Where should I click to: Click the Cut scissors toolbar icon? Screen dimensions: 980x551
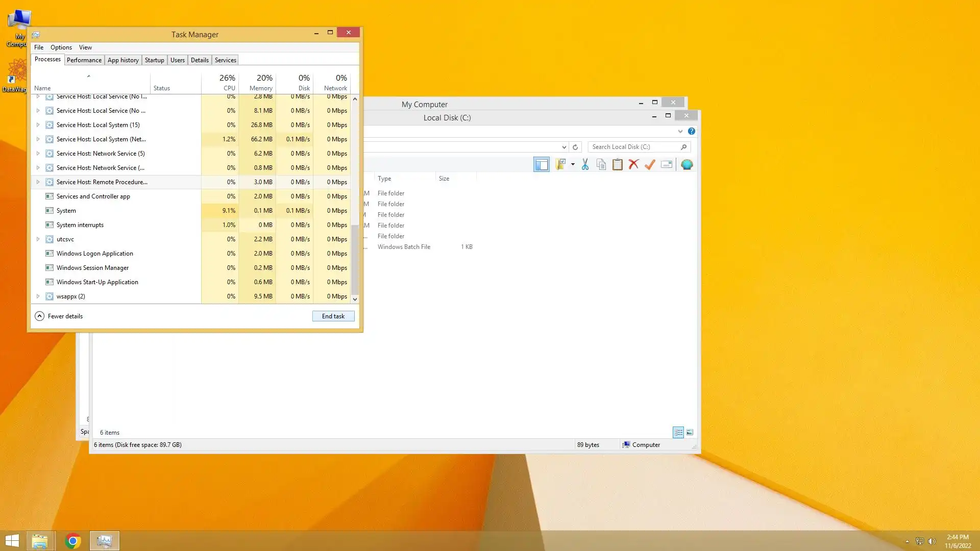pos(585,164)
